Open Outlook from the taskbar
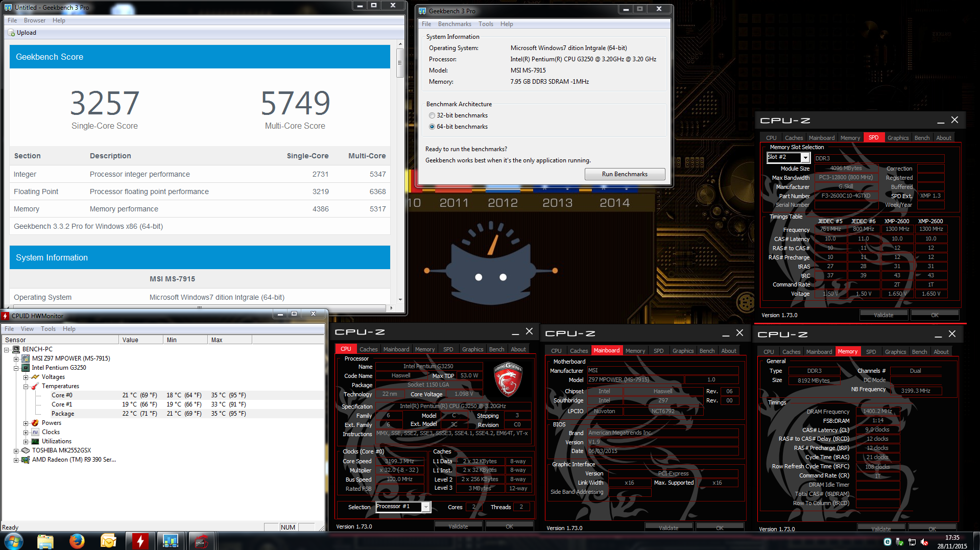Image resolution: width=980 pixels, height=550 pixels. pyautogui.click(x=109, y=541)
